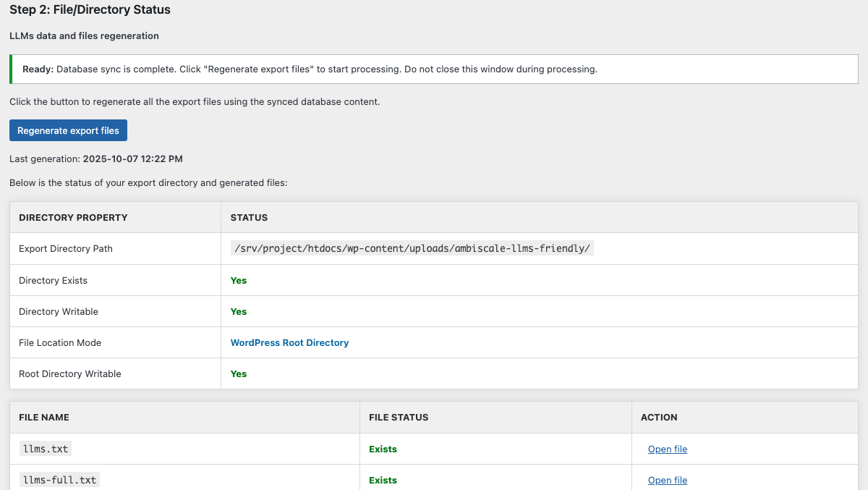868x490 pixels.
Task: Click the Step 2 File/Directory Status heading
Action: pos(90,10)
